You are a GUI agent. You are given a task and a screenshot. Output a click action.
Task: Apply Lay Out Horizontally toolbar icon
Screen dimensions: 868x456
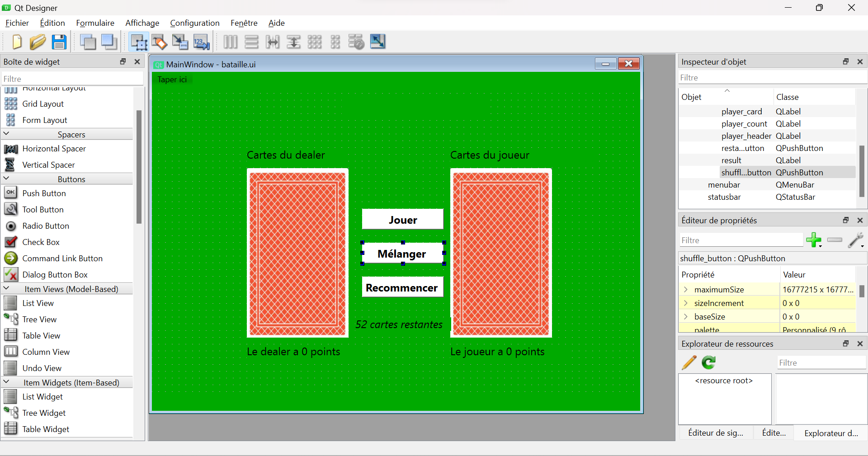tap(231, 42)
